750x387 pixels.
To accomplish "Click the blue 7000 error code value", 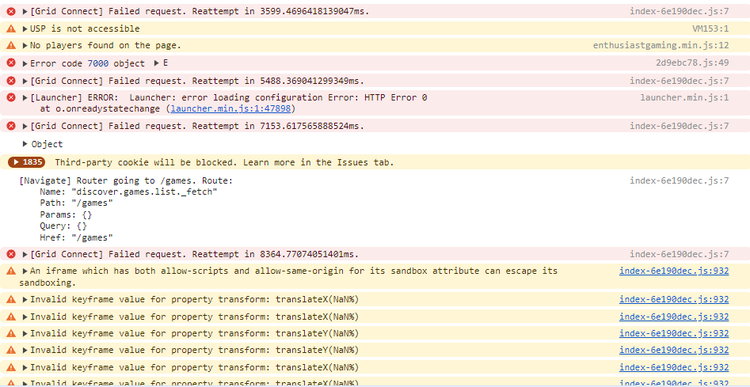I will click(98, 63).
